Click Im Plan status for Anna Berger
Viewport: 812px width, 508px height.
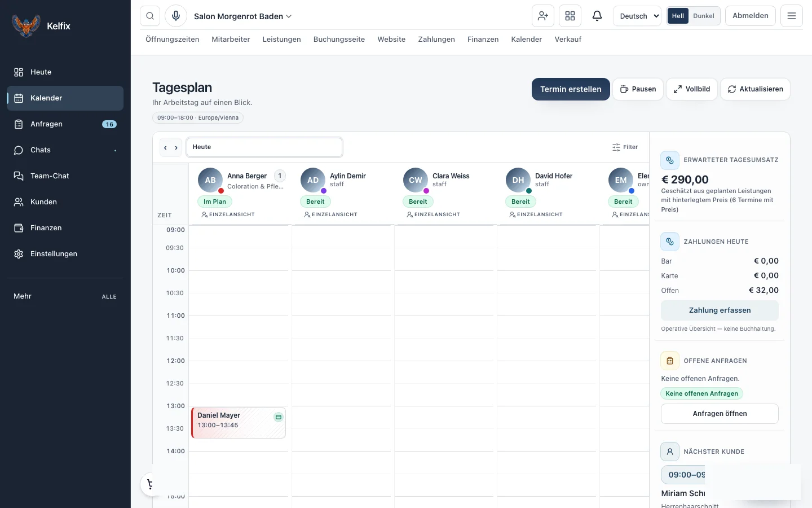[215, 202]
